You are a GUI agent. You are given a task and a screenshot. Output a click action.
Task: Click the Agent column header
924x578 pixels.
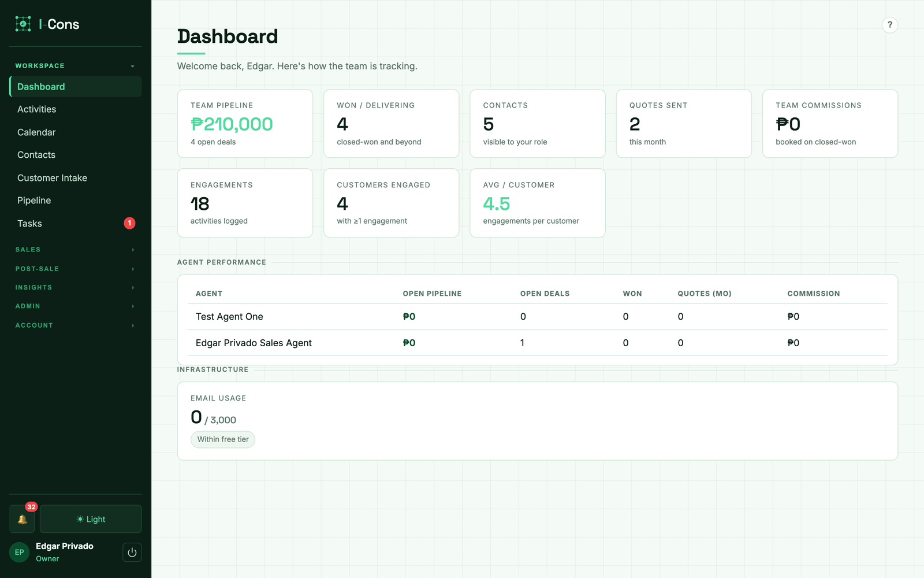point(209,294)
